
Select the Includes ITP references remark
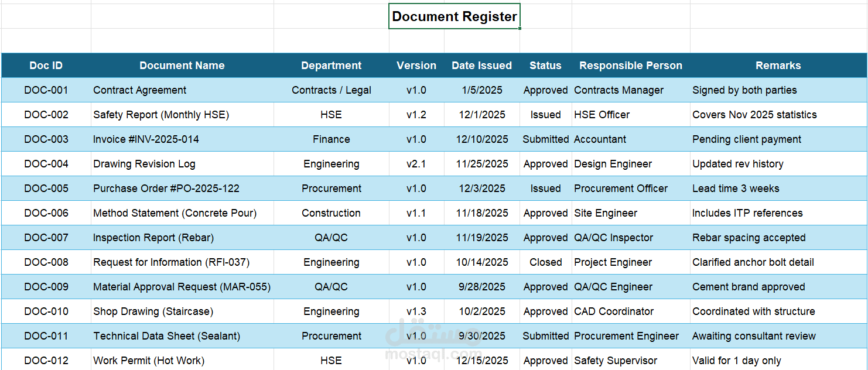tap(778, 213)
